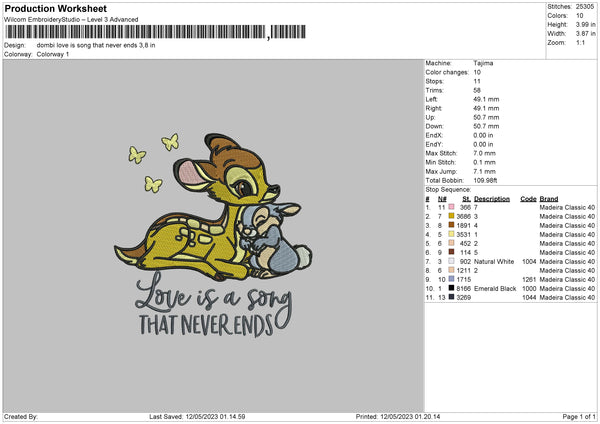
Task: Click the 'Created By:' footer label
Action: pyautogui.click(x=21, y=416)
